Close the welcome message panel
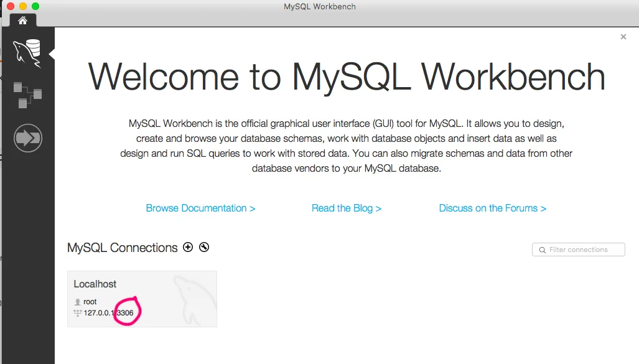The width and height of the screenshot is (639, 364). pos(623,37)
